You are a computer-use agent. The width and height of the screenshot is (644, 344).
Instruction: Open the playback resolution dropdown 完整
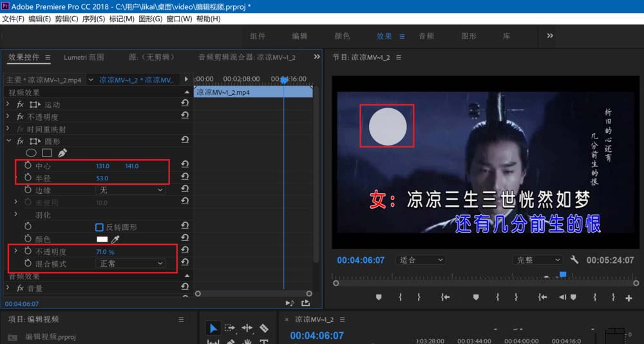click(538, 260)
